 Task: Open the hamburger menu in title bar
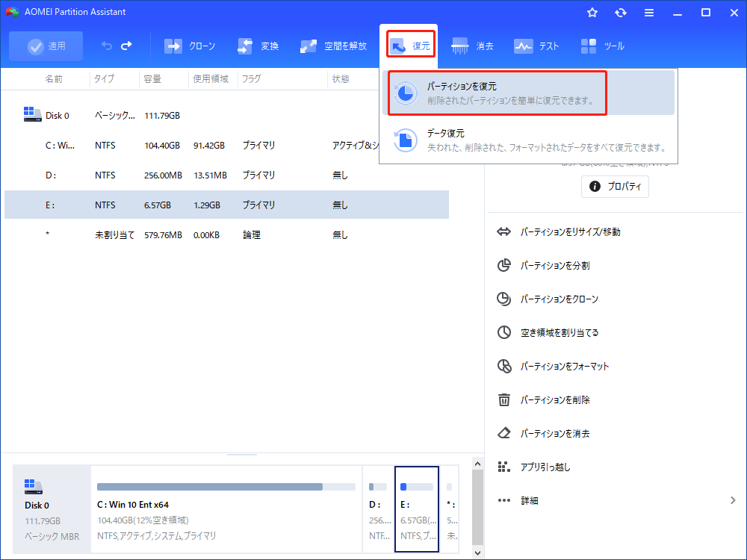pos(649,13)
